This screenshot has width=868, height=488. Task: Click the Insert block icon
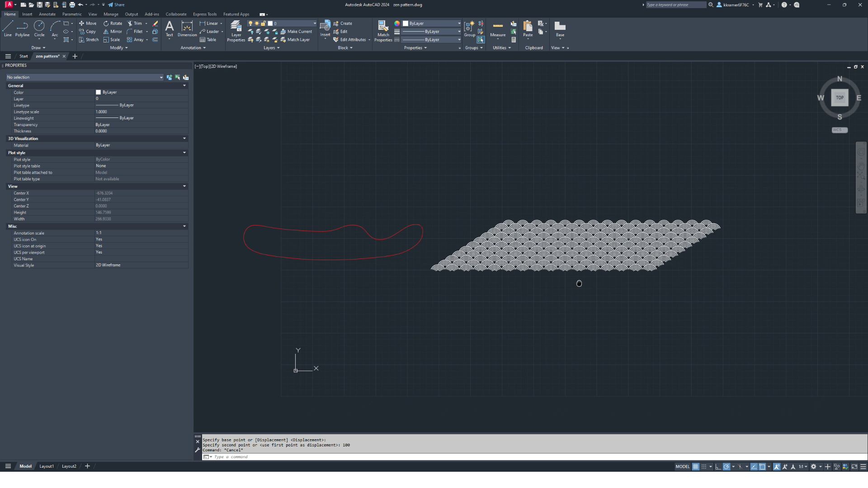pyautogui.click(x=325, y=28)
